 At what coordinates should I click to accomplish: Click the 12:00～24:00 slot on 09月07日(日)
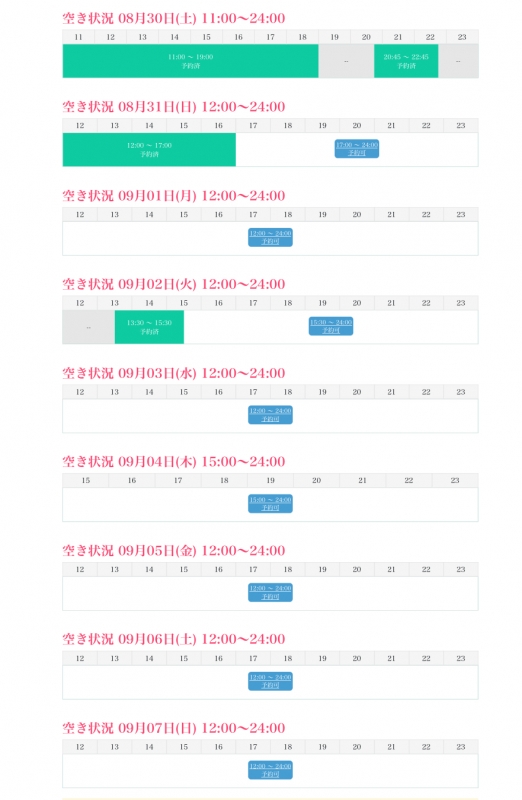click(x=270, y=770)
